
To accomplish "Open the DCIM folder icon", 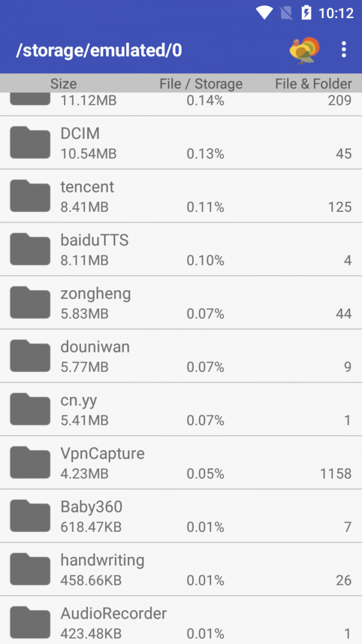I will tap(30, 142).
